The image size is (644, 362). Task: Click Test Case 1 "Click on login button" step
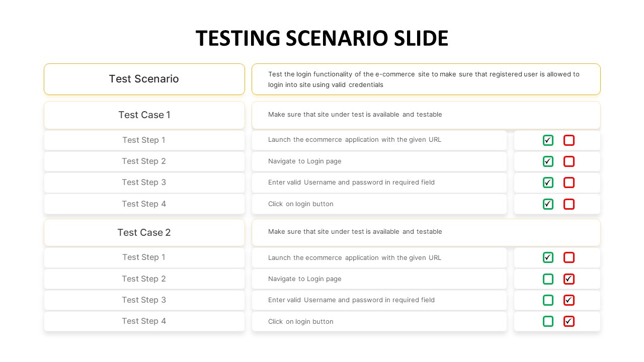379,204
